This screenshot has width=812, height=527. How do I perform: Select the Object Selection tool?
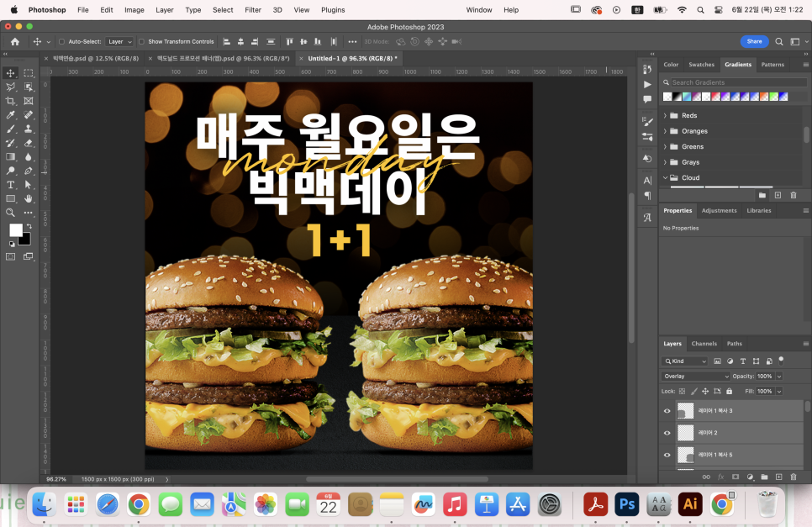click(29, 87)
